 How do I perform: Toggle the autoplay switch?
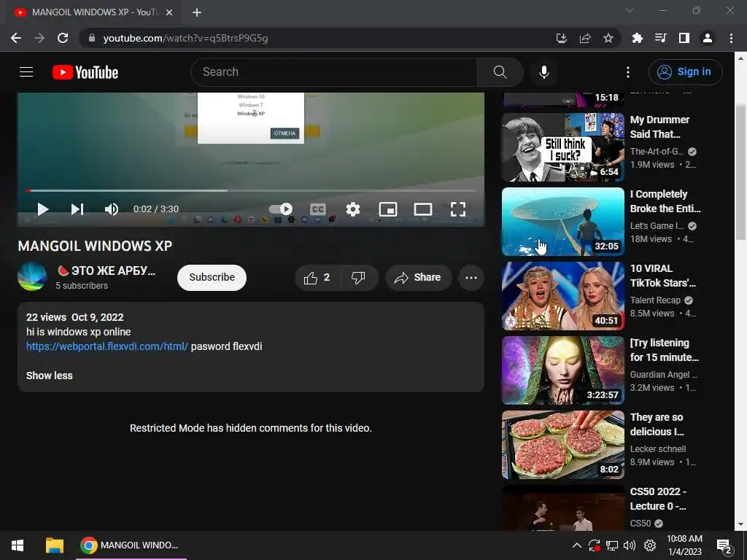tap(281, 209)
